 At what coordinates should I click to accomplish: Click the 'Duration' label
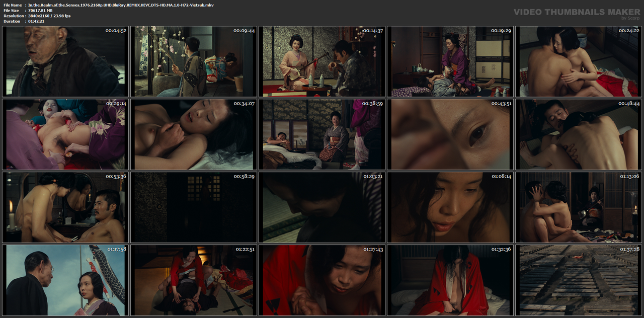click(x=12, y=21)
